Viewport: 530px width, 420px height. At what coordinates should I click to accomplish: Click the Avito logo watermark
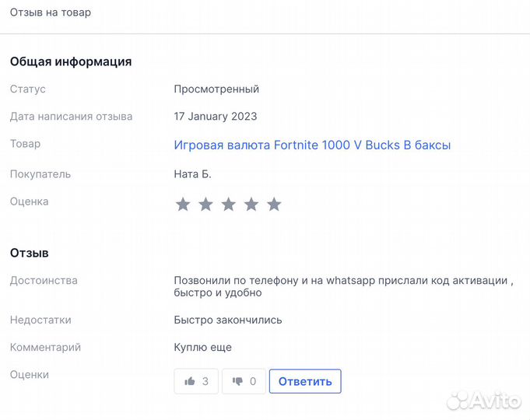click(x=483, y=399)
